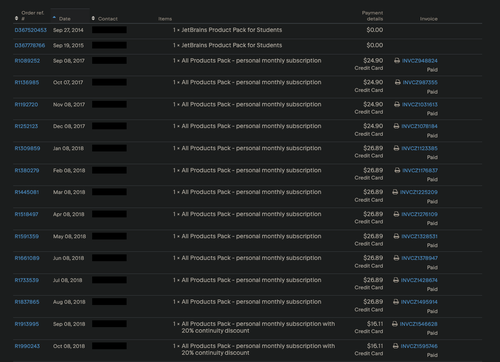The height and width of the screenshot is (362, 500).
Task: Print invoice for the May 08, 2018 order
Action: [396, 236]
